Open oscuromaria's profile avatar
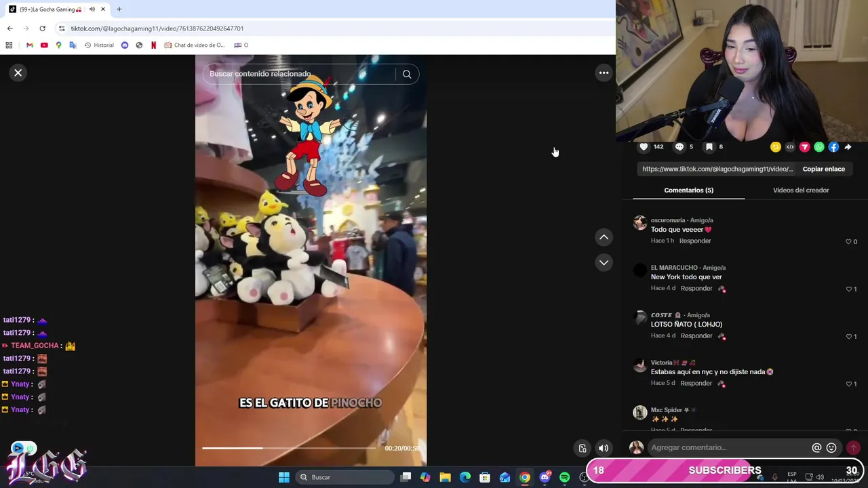868x488 pixels. point(639,223)
